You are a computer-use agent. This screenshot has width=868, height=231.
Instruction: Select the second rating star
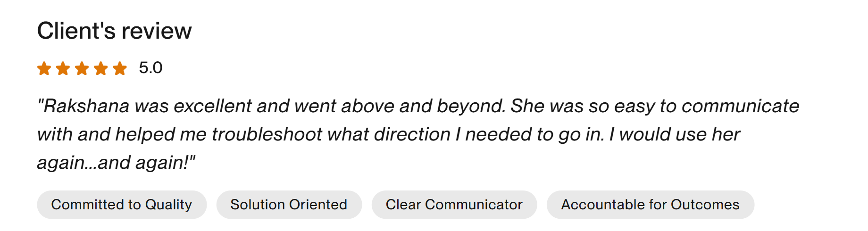click(63, 68)
